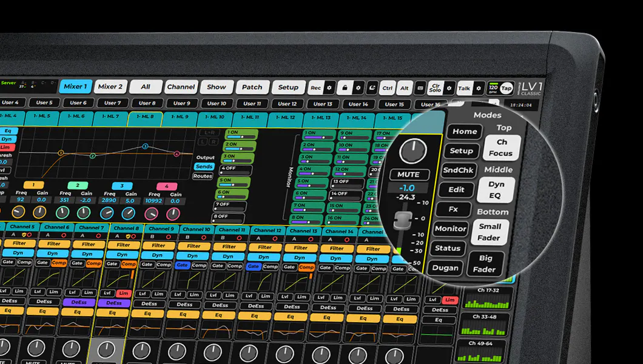
Task: Click the Routes button under Output
Action: click(203, 177)
